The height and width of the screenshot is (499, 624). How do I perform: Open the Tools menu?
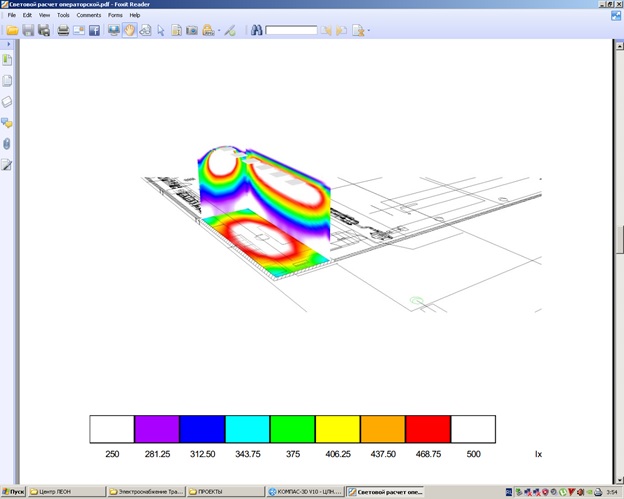pos(63,15)
